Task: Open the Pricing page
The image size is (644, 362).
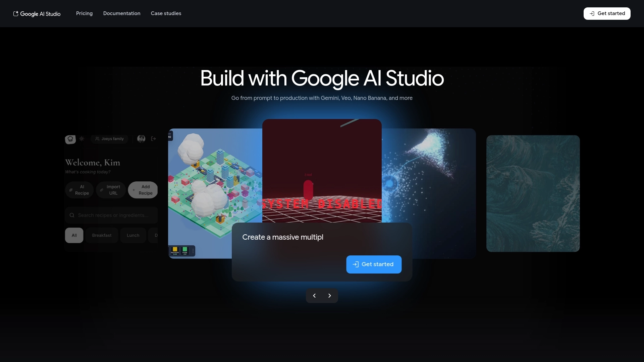Action: pos(84,13)
